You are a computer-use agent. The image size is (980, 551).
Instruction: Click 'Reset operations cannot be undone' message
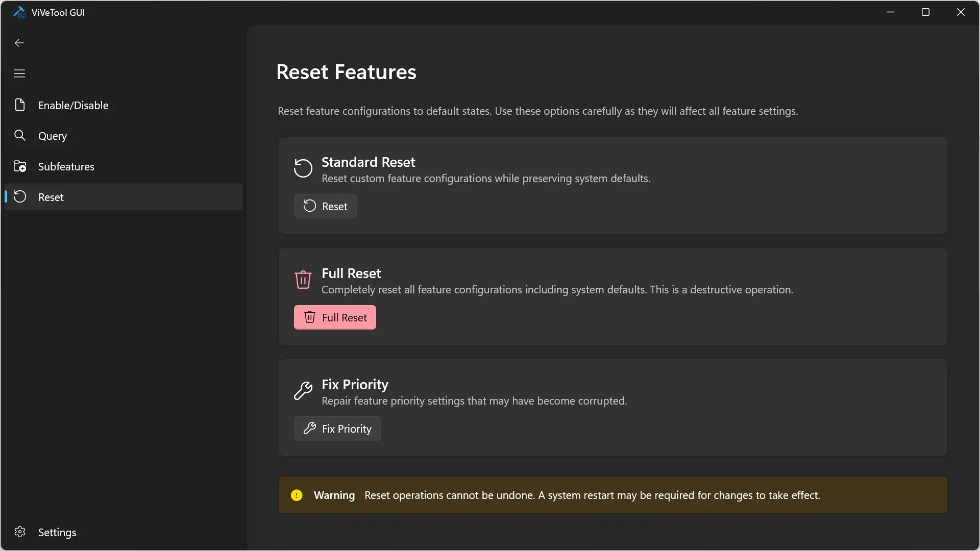click(x=592, y=495)
